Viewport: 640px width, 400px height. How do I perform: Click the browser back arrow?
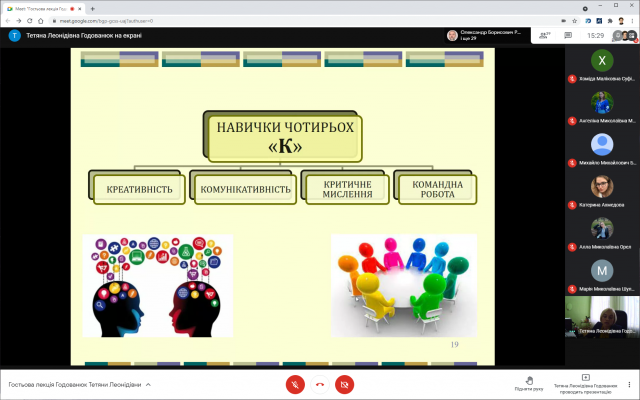pyautogui.click(x=7, y=20)
